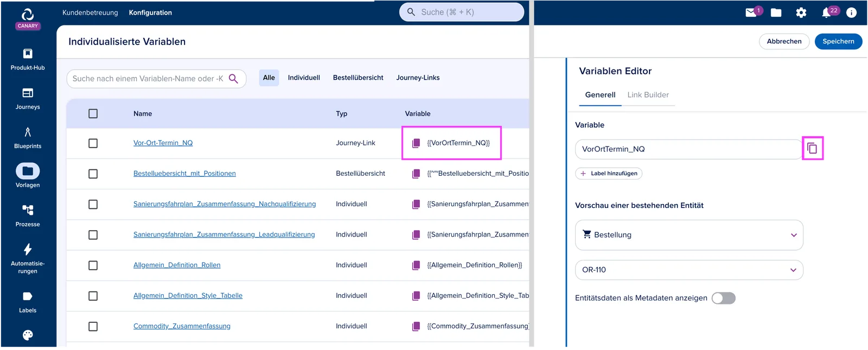Check Commodity_Zusammenfassung row checkbox
Viewport: 868px width, 350px height.
pyautogui.click(x=93, y=326)
